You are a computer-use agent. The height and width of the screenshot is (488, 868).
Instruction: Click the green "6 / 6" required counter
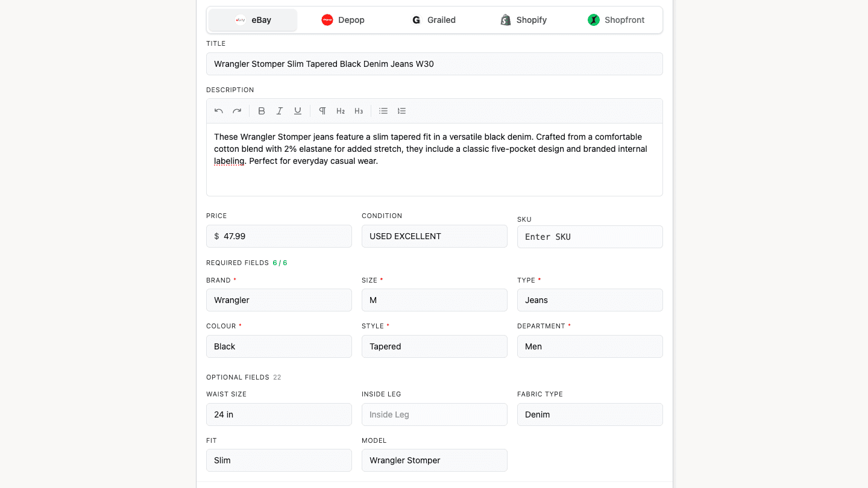[280, 263]
